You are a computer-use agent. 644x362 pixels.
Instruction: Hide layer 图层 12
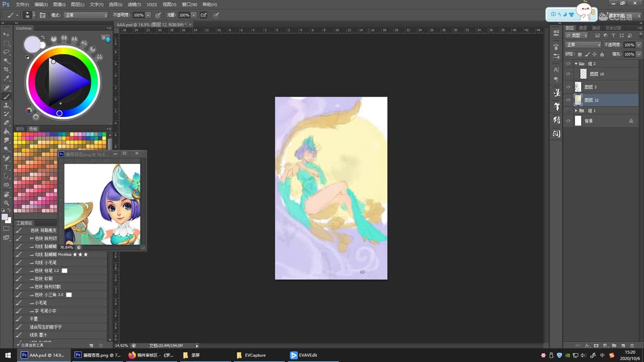click(569, 100)
